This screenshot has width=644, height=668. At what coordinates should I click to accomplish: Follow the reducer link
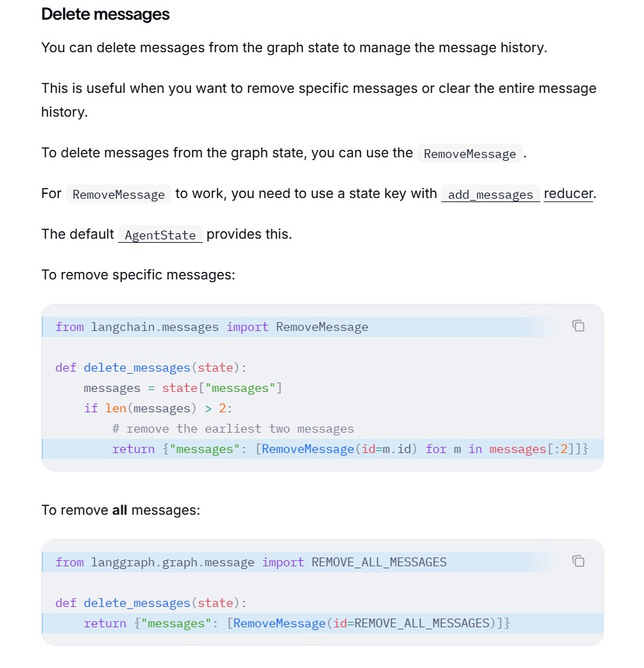(568, 193)
